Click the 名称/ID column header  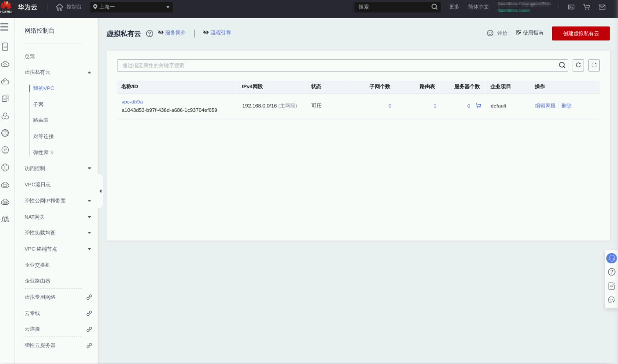click(130, 87)
